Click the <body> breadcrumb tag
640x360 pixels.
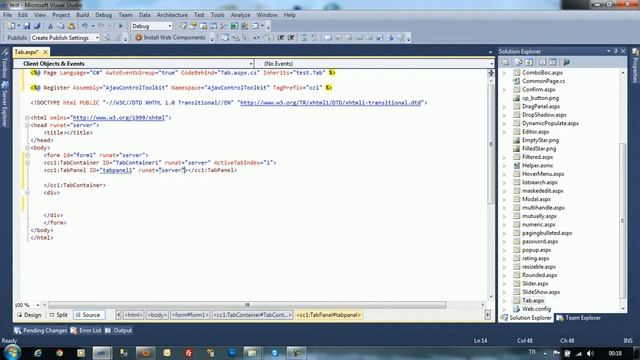pos(157,315)
